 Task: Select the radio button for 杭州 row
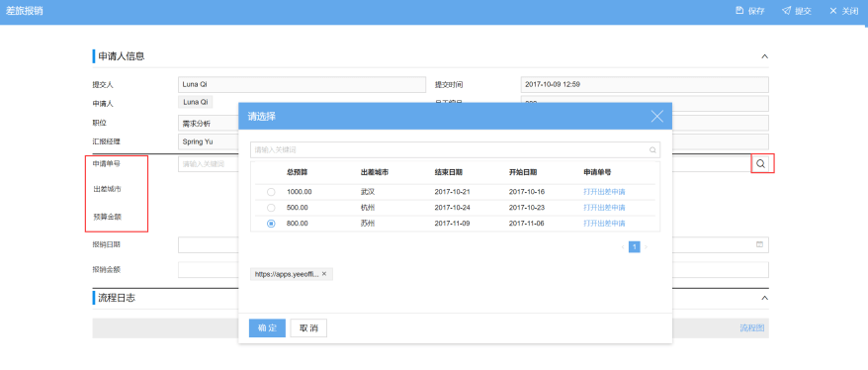coord(271,208)
